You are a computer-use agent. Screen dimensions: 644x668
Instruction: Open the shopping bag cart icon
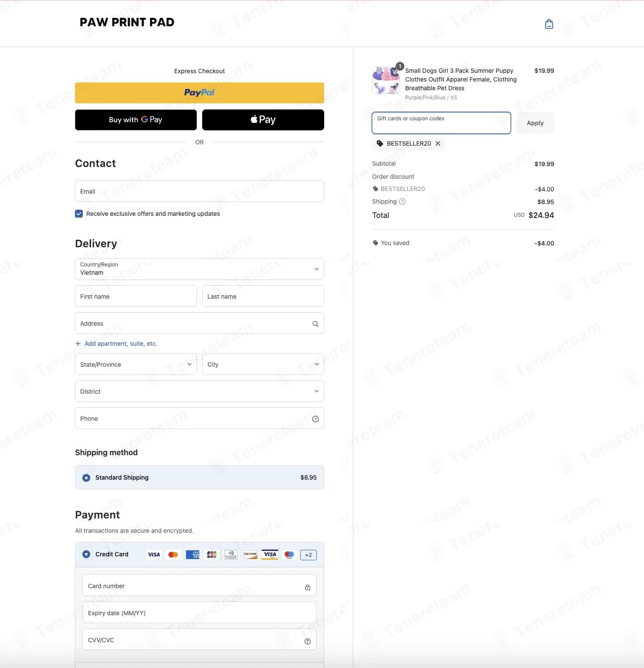pos(549,24)
